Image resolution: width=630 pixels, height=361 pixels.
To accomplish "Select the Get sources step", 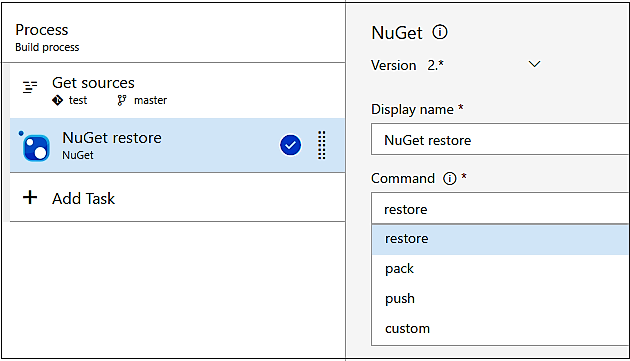I will coord(177,90).
